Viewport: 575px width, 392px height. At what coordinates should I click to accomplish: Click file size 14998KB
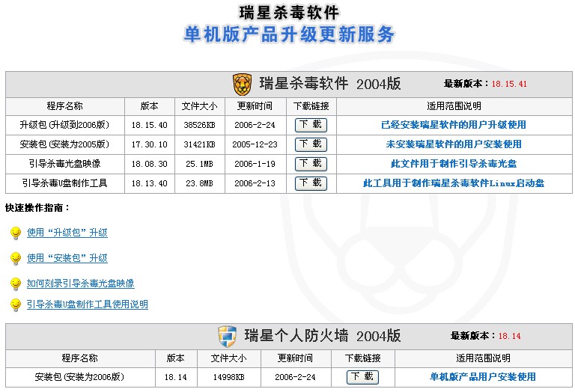pyautogui.click(x=229, y=377)
